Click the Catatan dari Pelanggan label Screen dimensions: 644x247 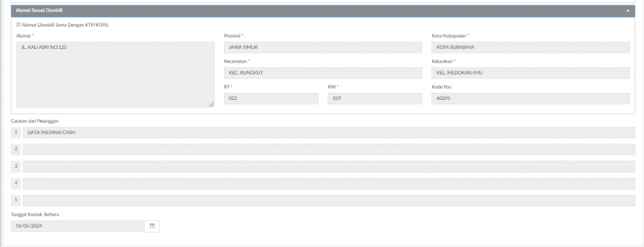click(x=34, y=121)
